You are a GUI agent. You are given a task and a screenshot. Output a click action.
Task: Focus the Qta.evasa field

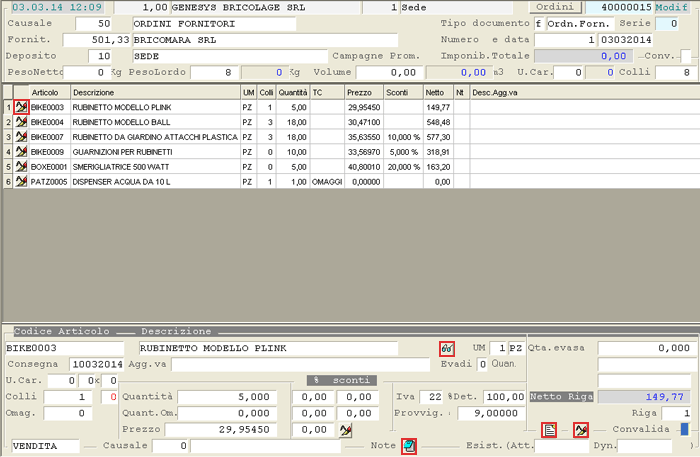click(x=644, y=349)
